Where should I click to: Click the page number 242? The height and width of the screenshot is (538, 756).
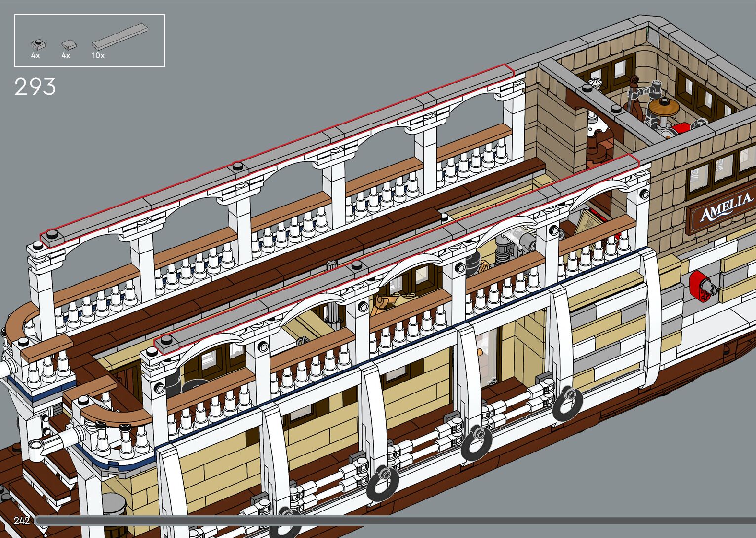[x=22, y=520]
